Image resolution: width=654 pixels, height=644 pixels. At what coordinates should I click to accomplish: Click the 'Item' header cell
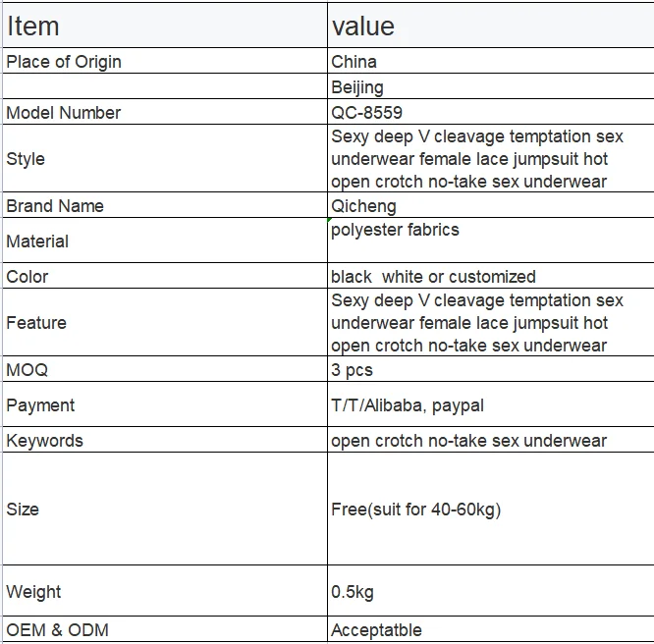coord(165,25)
